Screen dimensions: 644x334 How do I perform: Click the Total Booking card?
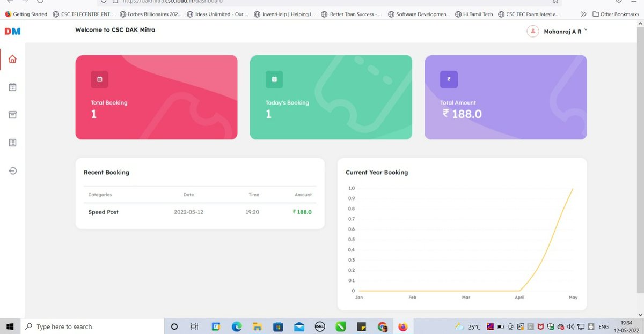coord(156,97)
